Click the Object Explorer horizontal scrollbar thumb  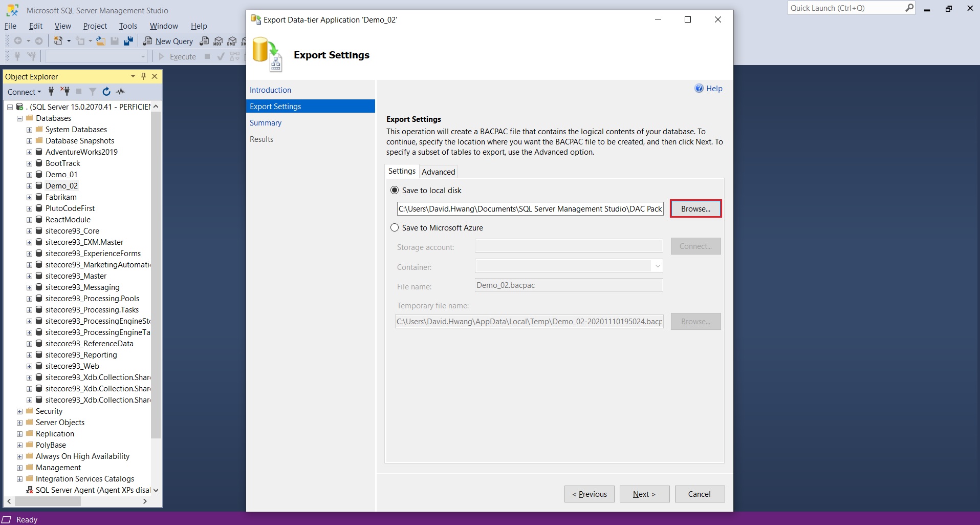coord(48,501)
